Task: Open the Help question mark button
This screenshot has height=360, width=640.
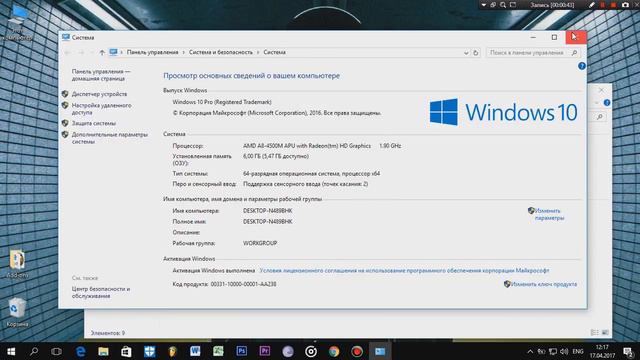Action: [582, 66]
